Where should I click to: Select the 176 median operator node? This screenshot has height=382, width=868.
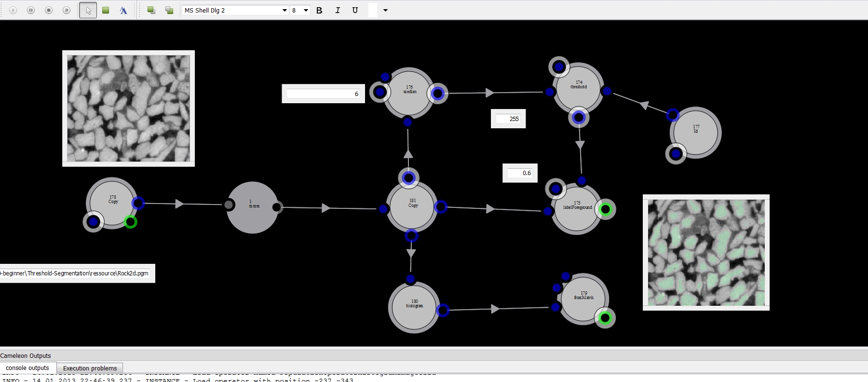[409, 93]
